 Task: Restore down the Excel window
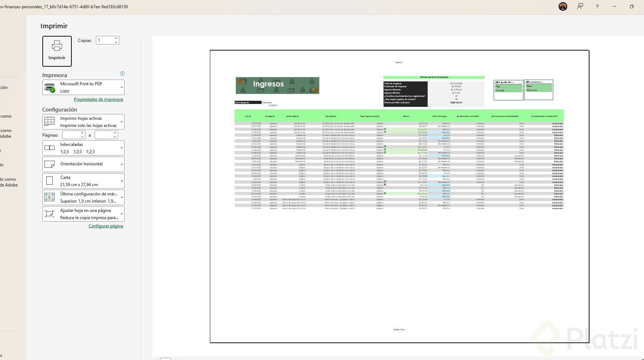point(632,6)
